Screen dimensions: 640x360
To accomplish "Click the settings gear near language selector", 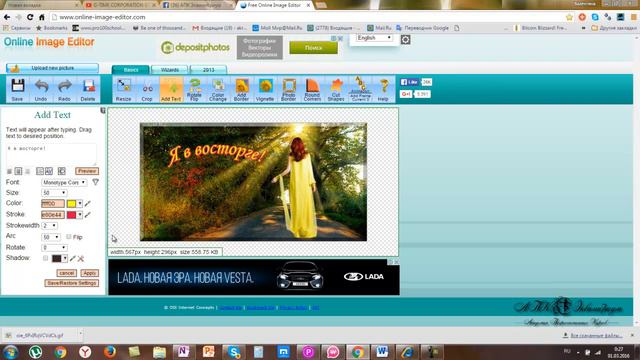I will tap(405, 40).
